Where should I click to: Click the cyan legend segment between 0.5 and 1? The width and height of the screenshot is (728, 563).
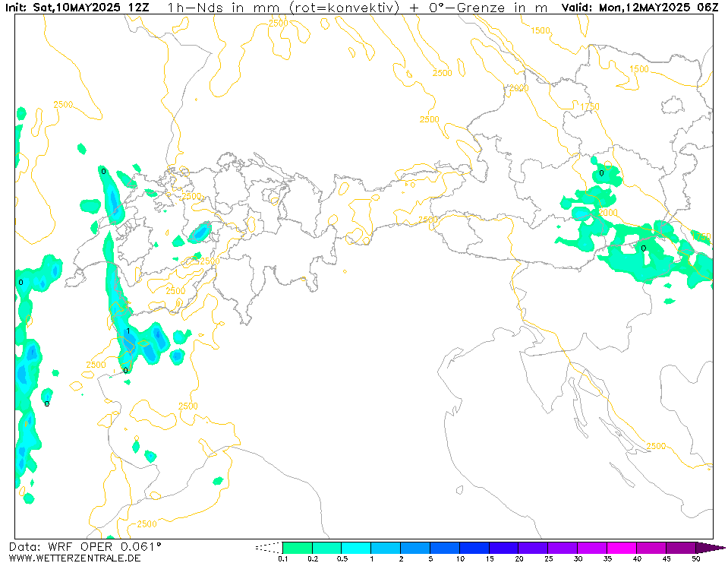click(x=356, y=548)
